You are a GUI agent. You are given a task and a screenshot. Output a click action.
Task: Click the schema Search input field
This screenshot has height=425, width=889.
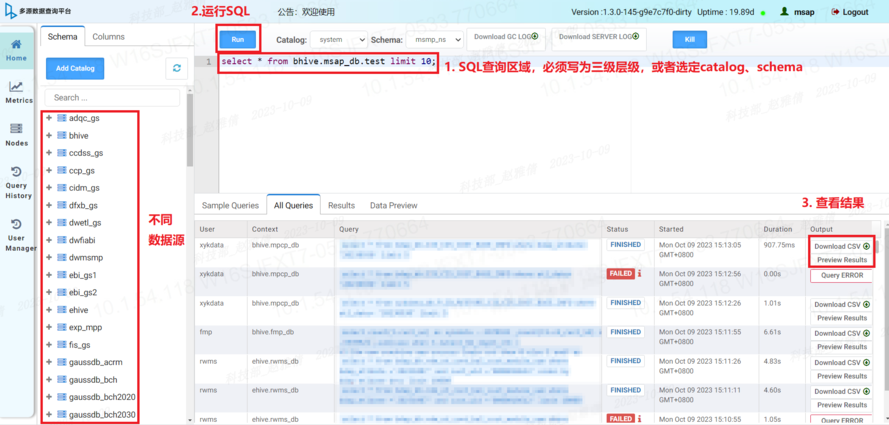tap(113, 98)
